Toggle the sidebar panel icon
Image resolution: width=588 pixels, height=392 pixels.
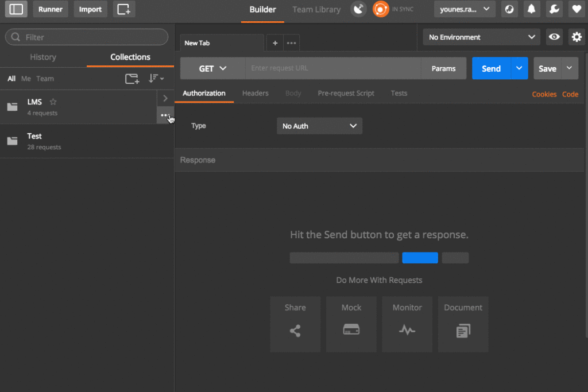(16, 9)
